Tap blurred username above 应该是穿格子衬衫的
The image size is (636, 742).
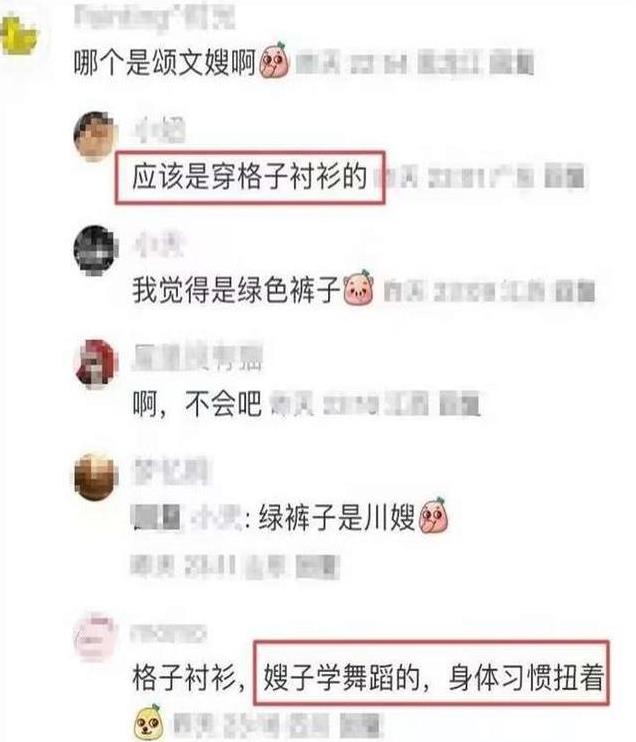[160, 129]
